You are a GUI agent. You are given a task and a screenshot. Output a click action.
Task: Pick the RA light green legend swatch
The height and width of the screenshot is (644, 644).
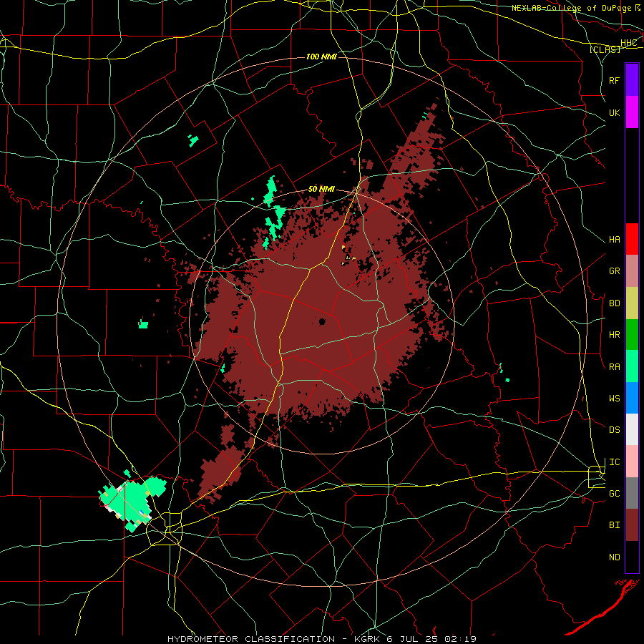pos(632,366)
